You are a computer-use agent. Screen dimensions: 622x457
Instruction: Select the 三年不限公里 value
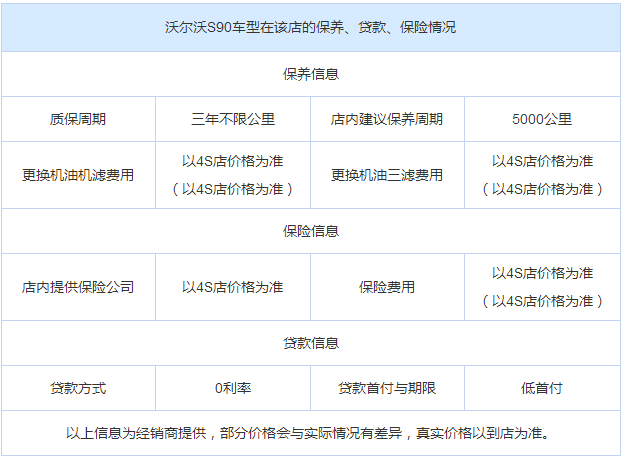click(x=233, y=119)
